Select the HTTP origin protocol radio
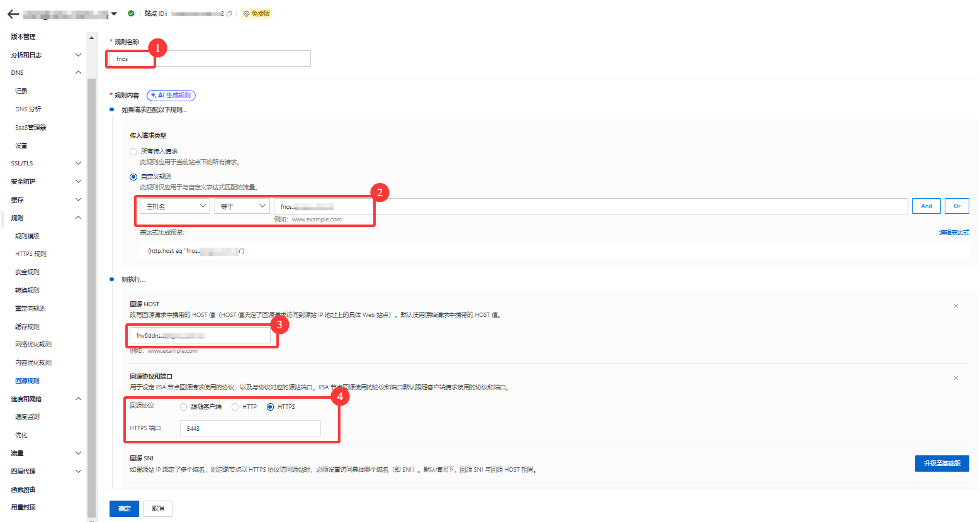 click(235, 407)
